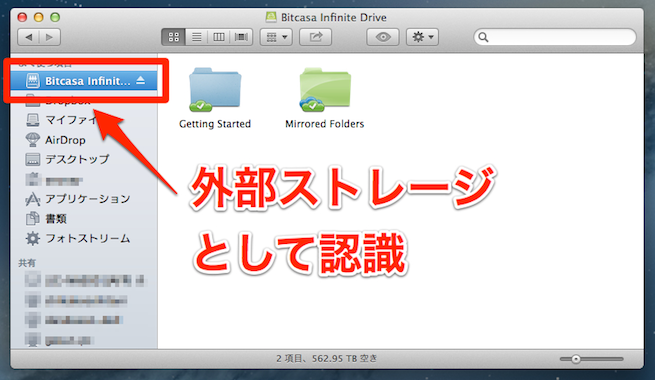Screen dimensions: 655x380
Task: Click the AirDrop parachute icon
Action: point(33,140)
